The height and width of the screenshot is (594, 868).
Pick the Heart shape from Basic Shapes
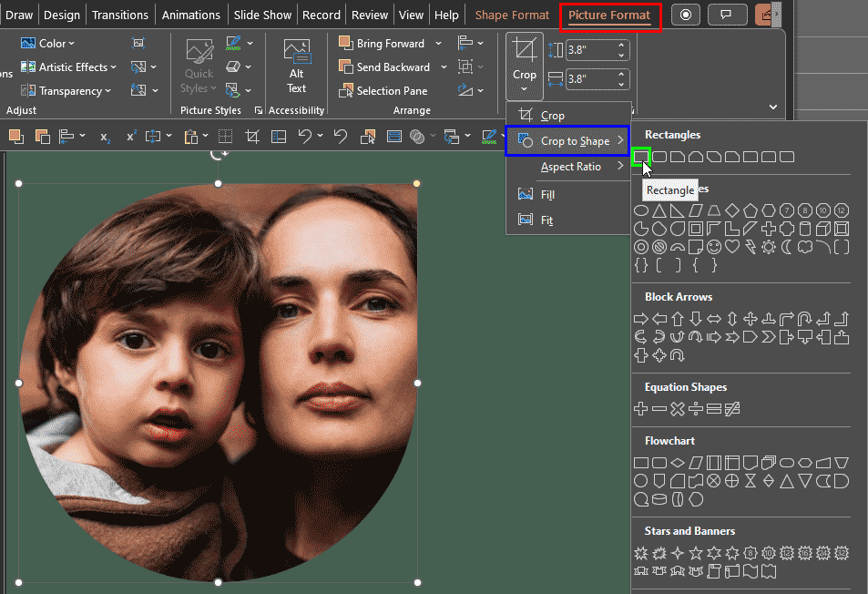[x=732, y=247]
